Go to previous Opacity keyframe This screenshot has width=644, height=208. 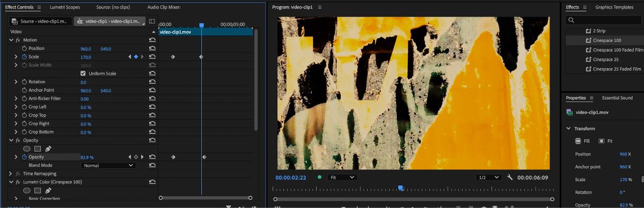129,157
